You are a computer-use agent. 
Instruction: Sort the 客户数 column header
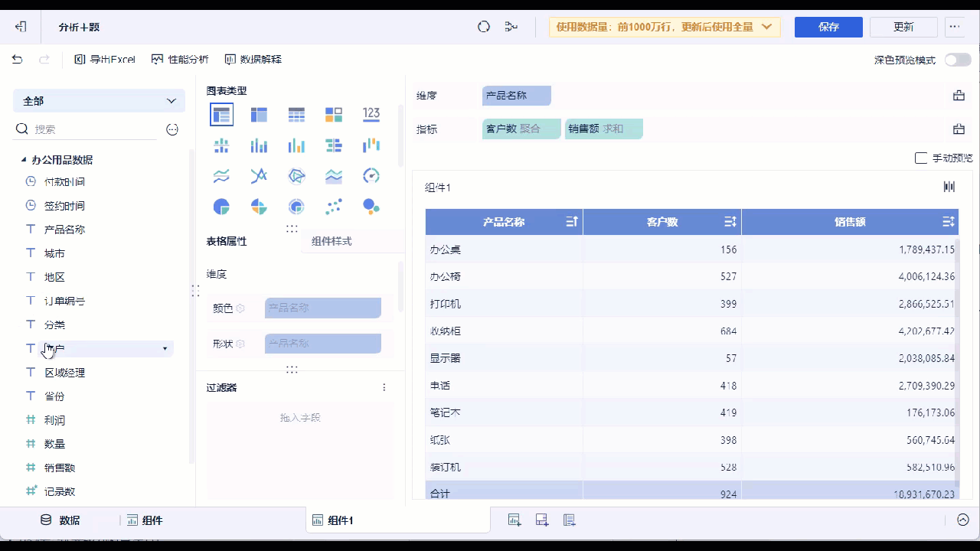(x=730, y=222)
